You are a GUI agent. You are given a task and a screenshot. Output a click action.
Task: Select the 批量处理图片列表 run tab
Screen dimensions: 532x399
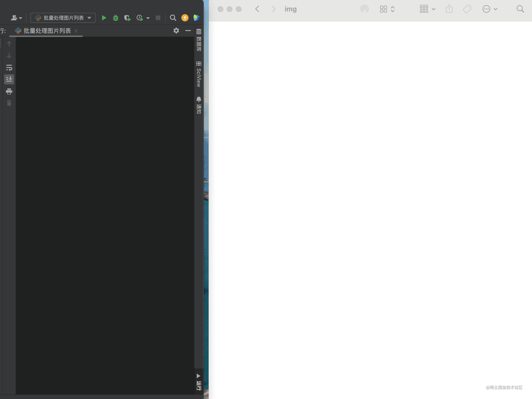(x=47, y=31)
